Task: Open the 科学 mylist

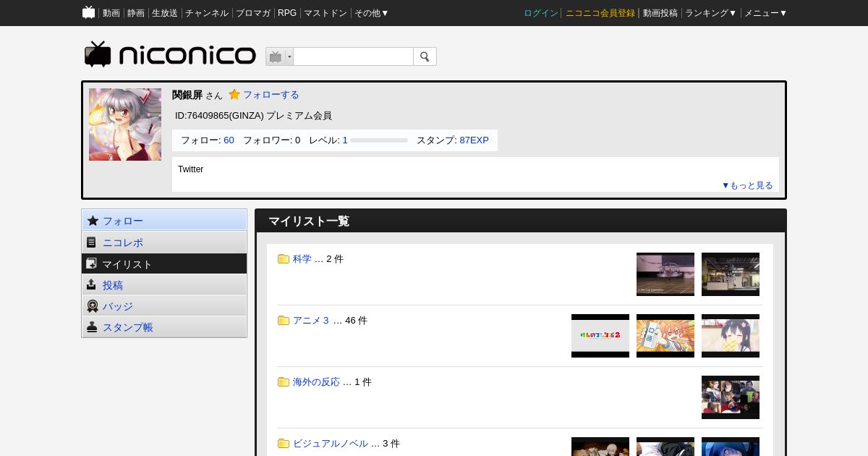Action: pyautogui.click(x=302, y=259)
